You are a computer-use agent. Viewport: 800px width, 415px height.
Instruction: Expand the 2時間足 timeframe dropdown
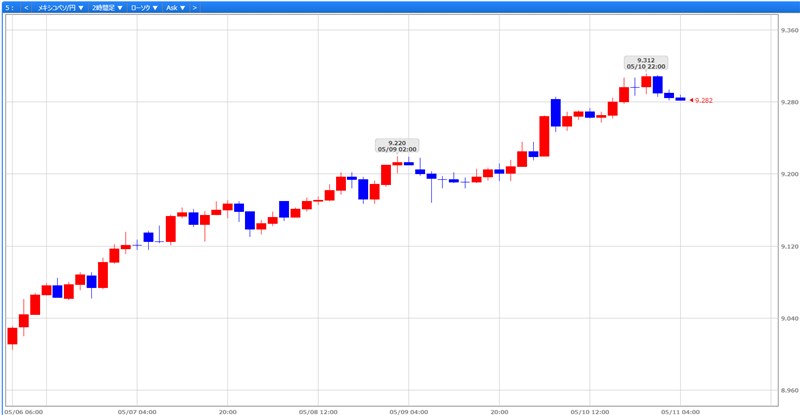tap(107, 7)
